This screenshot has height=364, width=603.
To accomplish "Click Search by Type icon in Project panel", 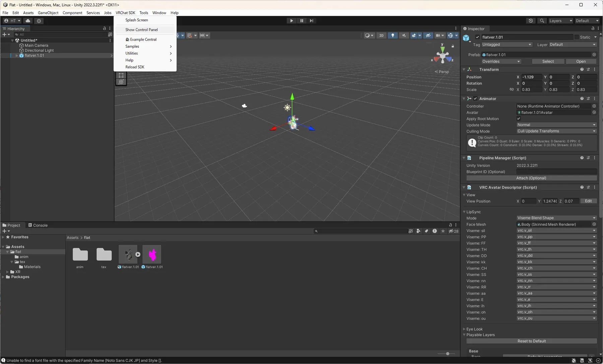I will 418,231.
